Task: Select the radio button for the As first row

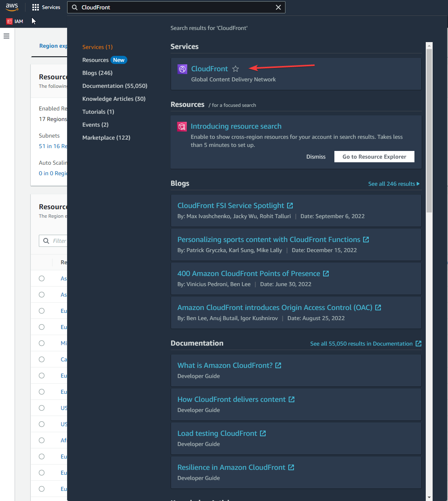Action: (42, 278)
